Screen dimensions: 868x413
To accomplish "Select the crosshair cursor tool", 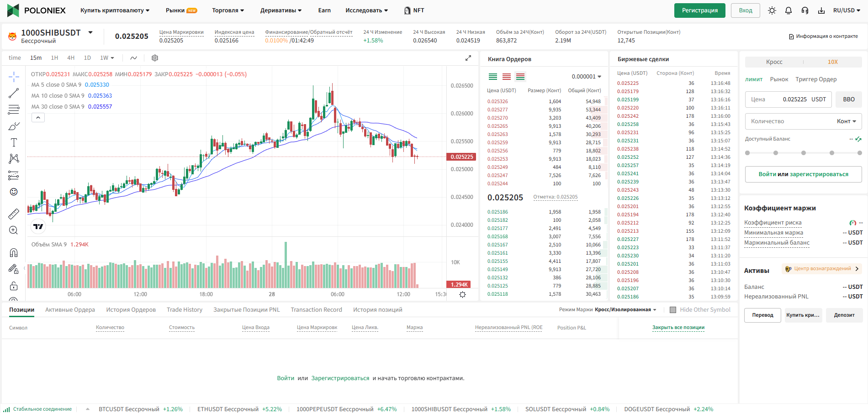I will [14, 76].
